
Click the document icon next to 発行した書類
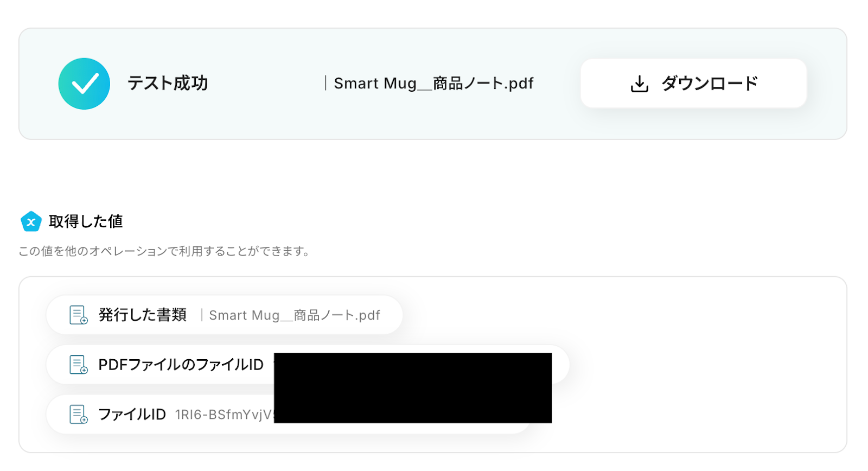tap(79, 315)
